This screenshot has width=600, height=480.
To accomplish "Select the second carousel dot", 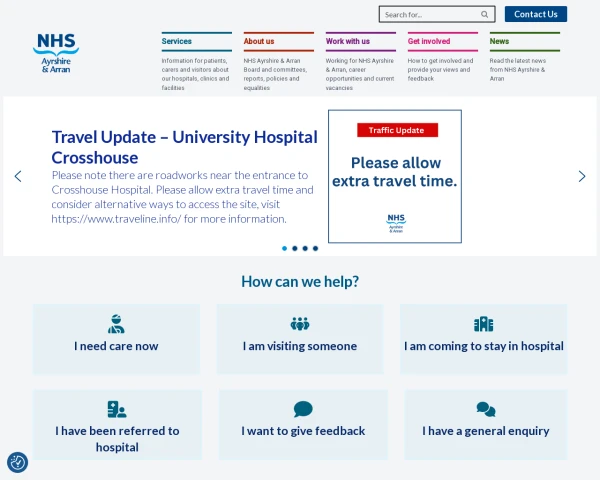I will pyautogui.click(x=295, y=248).
